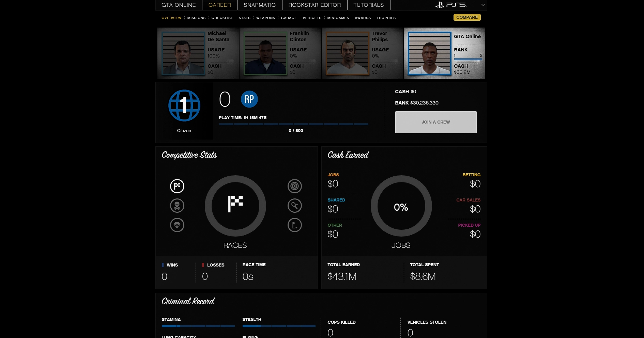Click the blue RP badge icon

[x=249, y=99]
